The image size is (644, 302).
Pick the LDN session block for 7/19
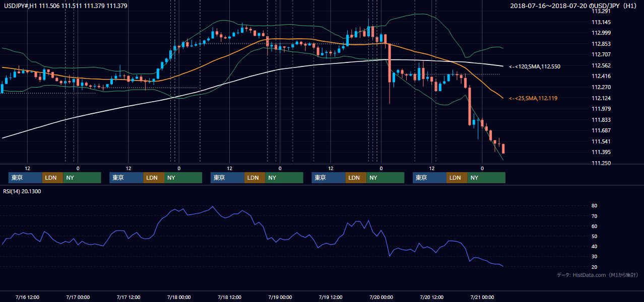pos(356,178)
